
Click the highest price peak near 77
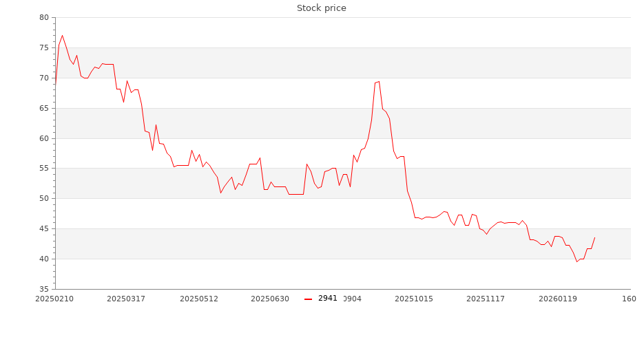tap(62, 36)
